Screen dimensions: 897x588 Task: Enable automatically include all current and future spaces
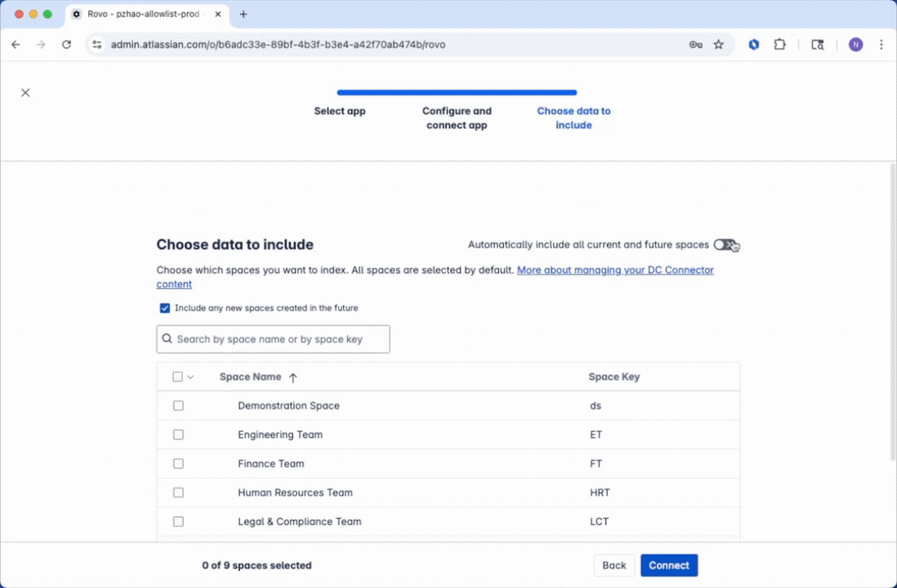click(x=724, y=244)
